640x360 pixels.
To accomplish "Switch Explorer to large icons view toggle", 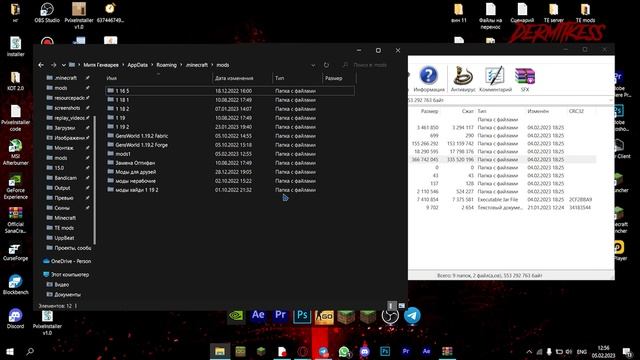I will [x=402, y=305].
